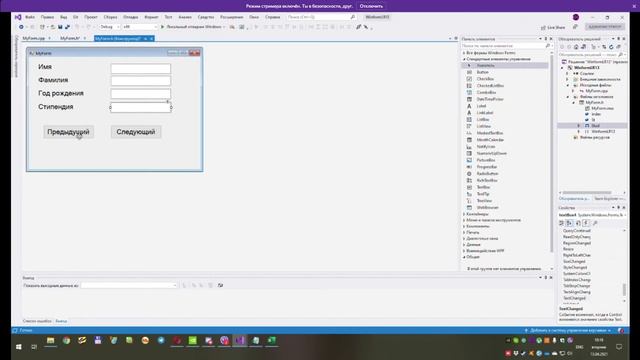Click the Предыдущий button on the form

tap(69, 132)
